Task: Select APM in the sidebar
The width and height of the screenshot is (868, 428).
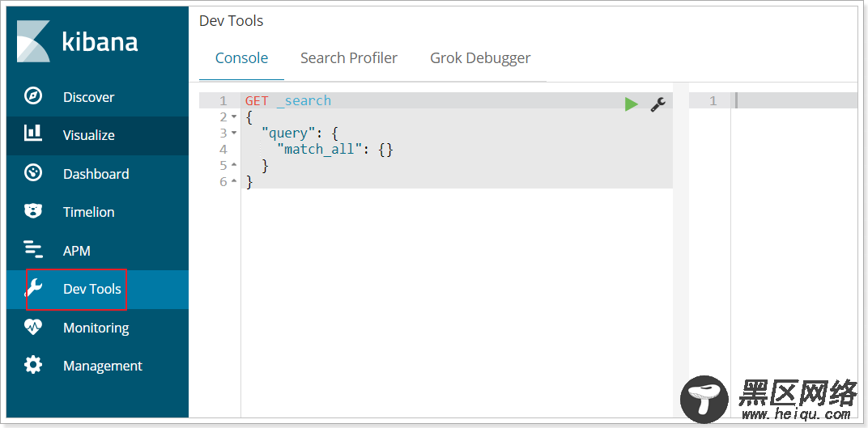Action: (76, 251)
